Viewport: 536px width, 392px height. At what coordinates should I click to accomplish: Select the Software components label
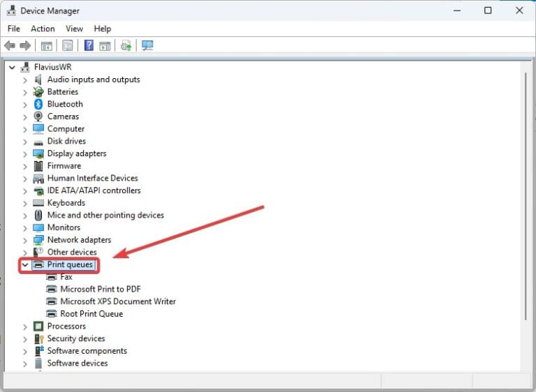pos(87,351)
